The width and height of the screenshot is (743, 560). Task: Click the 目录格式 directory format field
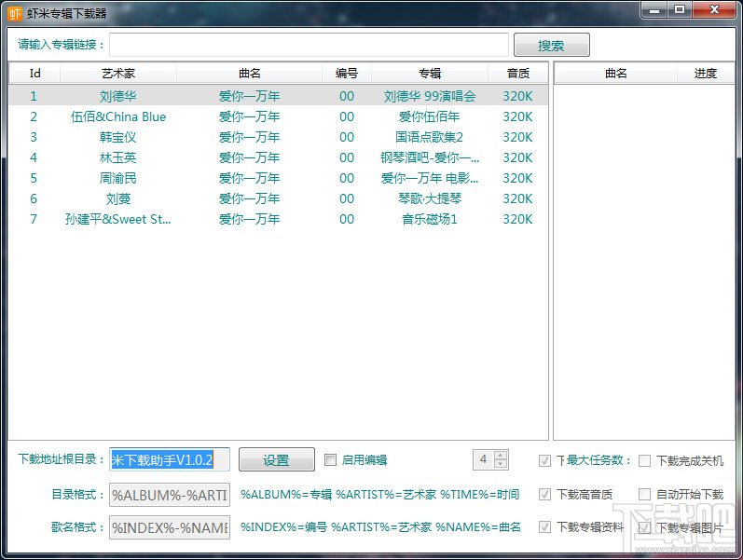(170, 495)
